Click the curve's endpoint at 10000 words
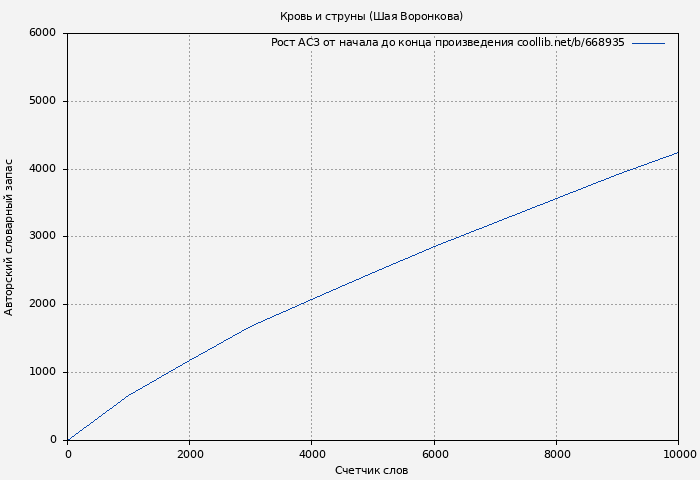This screenshot has width=700, height=480. pyautogui.click(x=678, y=153)
